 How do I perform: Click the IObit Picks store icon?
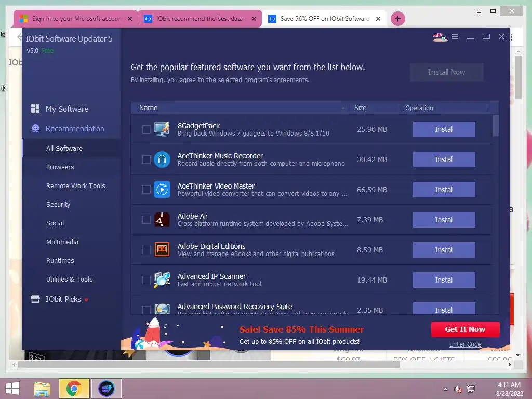(x=35, y=299)
